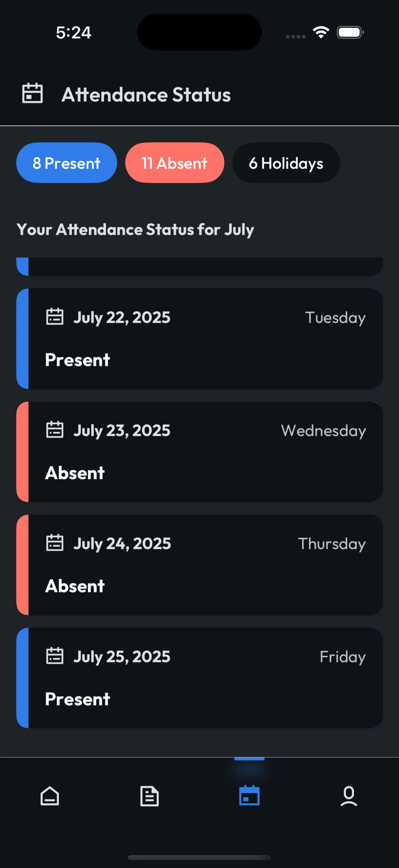Select the attendance calendar tab icon
This screenshot has height=868, width=399.
249,795
